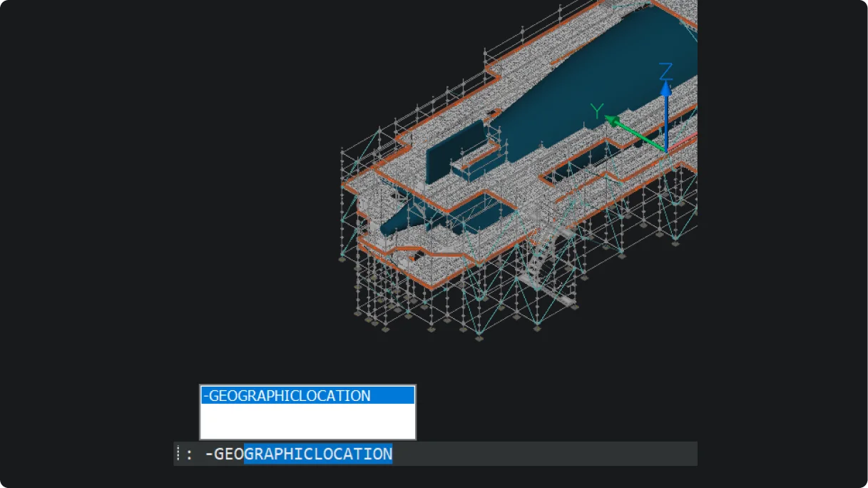The width and height of the screenshot is (868, 488).
Task: Click the UCS icon origin point
Action: point(665,151)
